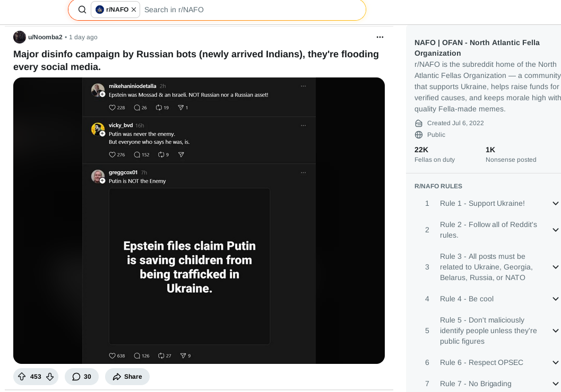Remove the r/NAFO search filter chip
Image resolution: width=561 pixels, height=392 pixels.
[x=134, y=10]
